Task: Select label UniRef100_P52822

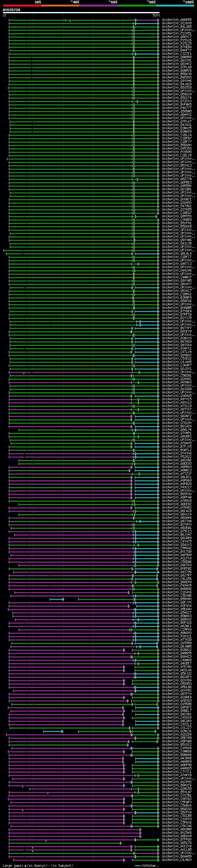Action: 177,457
